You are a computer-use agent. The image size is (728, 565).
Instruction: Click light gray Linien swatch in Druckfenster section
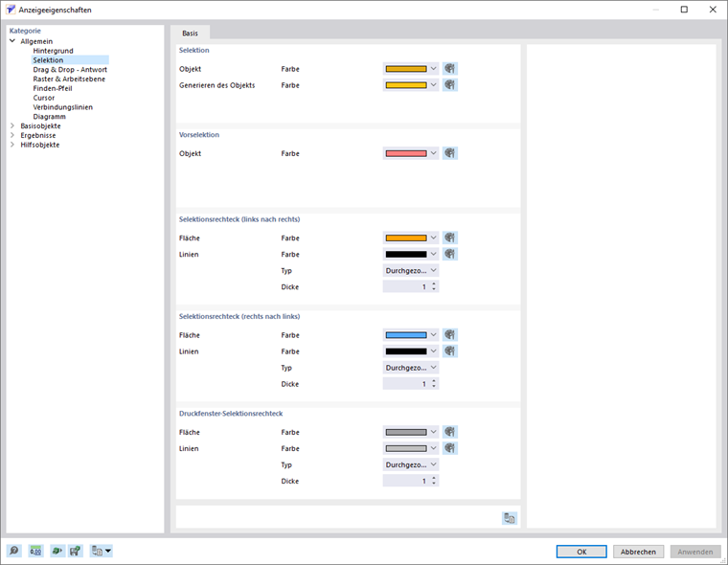tap(406, 448)
